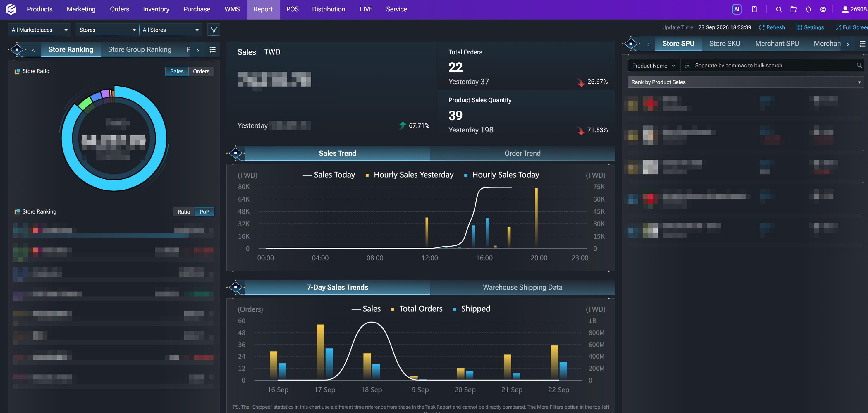Click the Store Ratio donut chart ring

[114, 138]
